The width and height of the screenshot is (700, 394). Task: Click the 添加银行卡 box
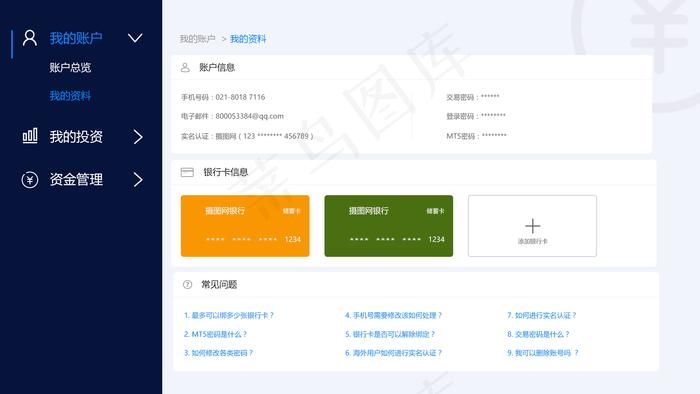pos(533,226)
